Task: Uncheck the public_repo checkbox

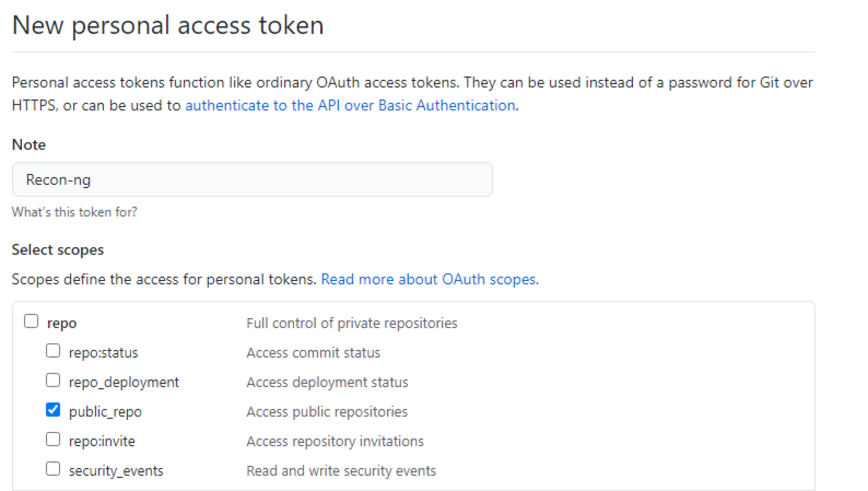Action: click(53, 410)
